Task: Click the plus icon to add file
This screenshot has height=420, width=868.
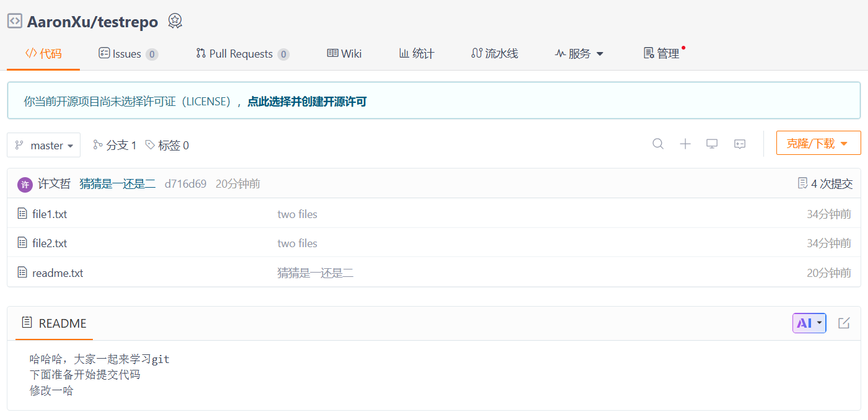Action: click(x=685, y=144)
